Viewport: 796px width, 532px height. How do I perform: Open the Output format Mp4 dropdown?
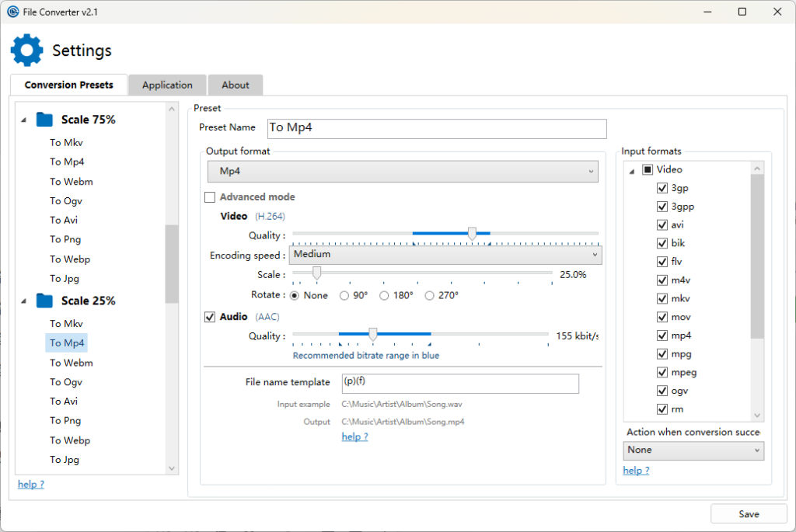[403, 171]
